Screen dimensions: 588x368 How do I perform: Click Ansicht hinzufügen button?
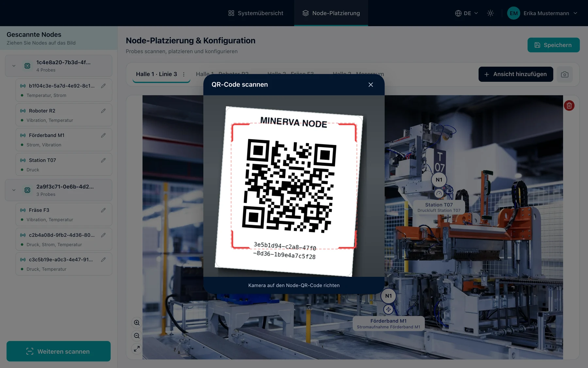click(516, 74)
